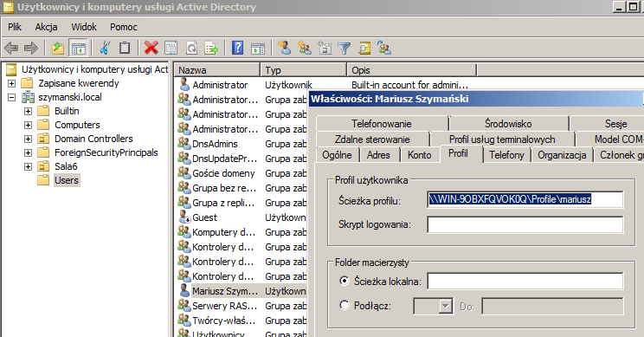The image size is (644, 337).
Task: Select Grupa bez re... row
Action: (x=224, y=188)
